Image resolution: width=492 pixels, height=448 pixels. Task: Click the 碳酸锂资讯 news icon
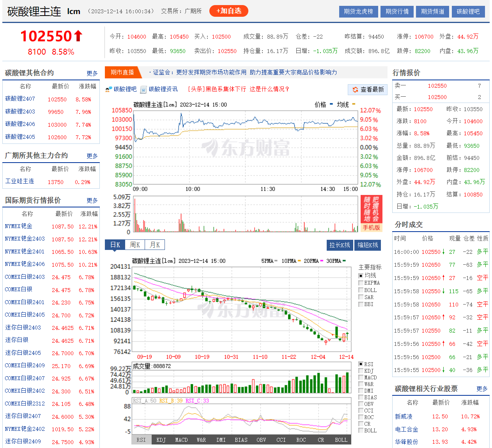pos(143,90)
